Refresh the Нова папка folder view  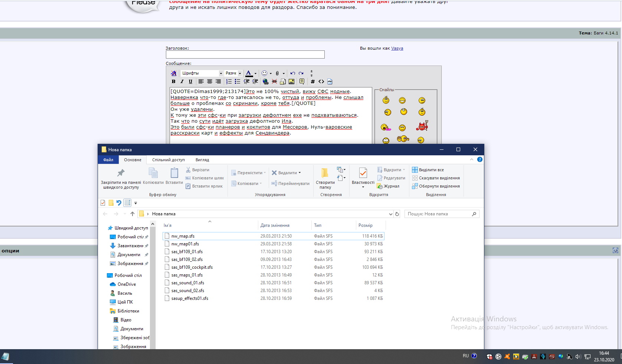click(x=397, y=214)
